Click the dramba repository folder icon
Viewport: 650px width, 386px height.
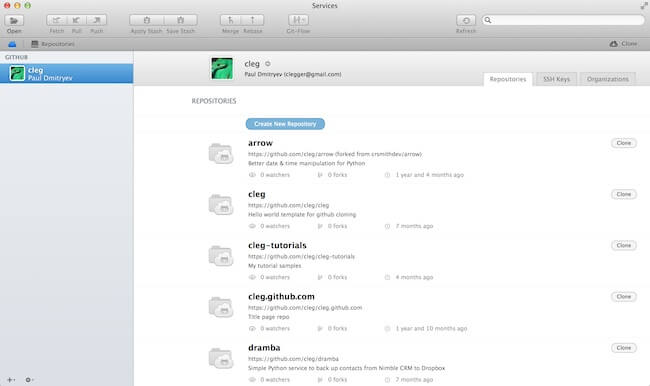221,358
